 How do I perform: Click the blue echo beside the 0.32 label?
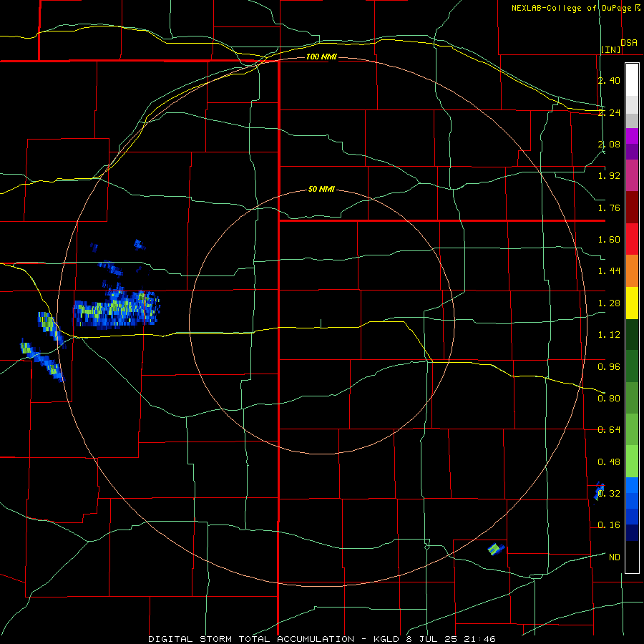[x=599, y=492]
